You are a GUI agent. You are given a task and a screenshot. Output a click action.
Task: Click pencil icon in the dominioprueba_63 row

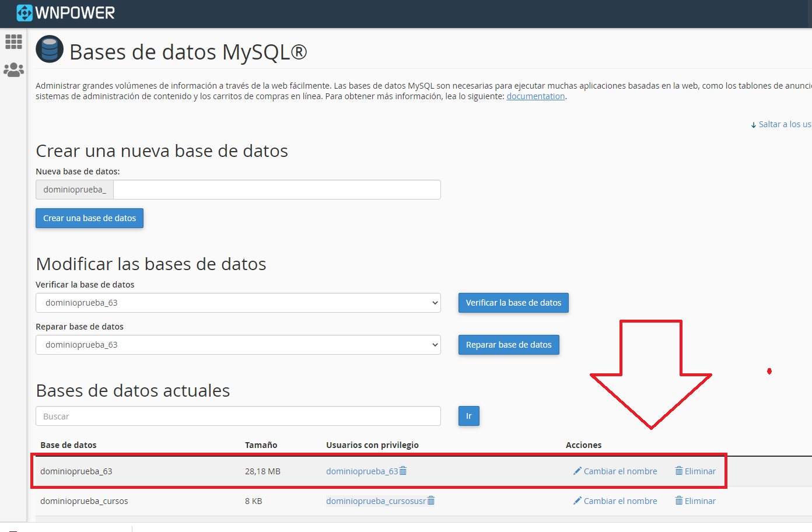pos(577,471)
